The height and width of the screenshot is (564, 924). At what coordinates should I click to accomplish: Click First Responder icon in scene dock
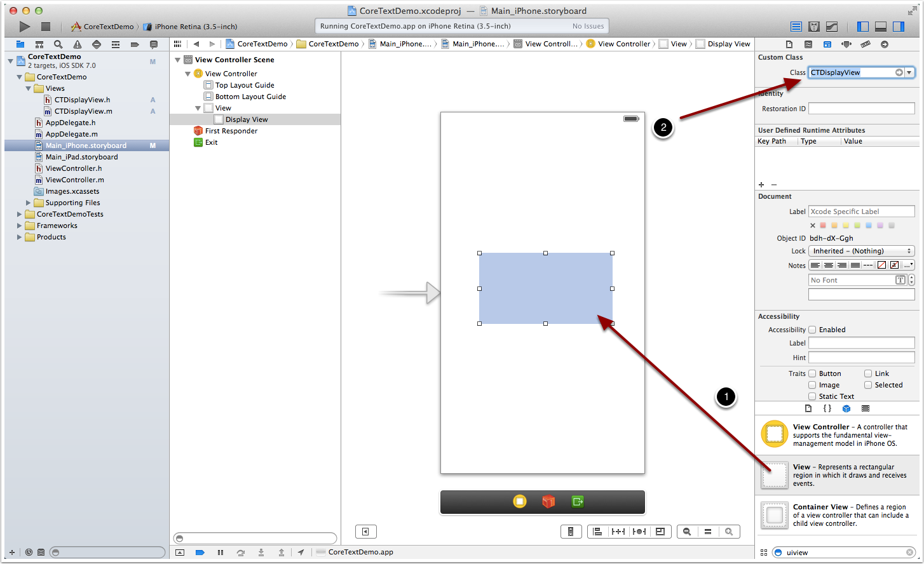tap(548, 502)
